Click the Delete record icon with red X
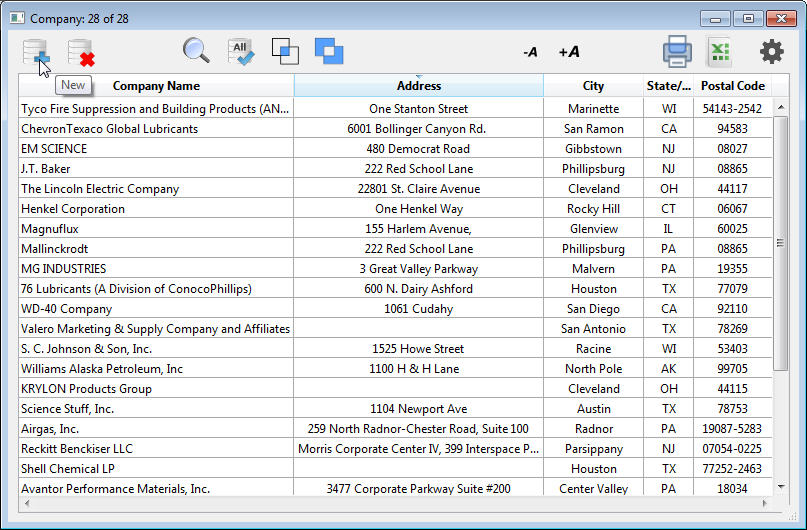 [x=80, y=52]
